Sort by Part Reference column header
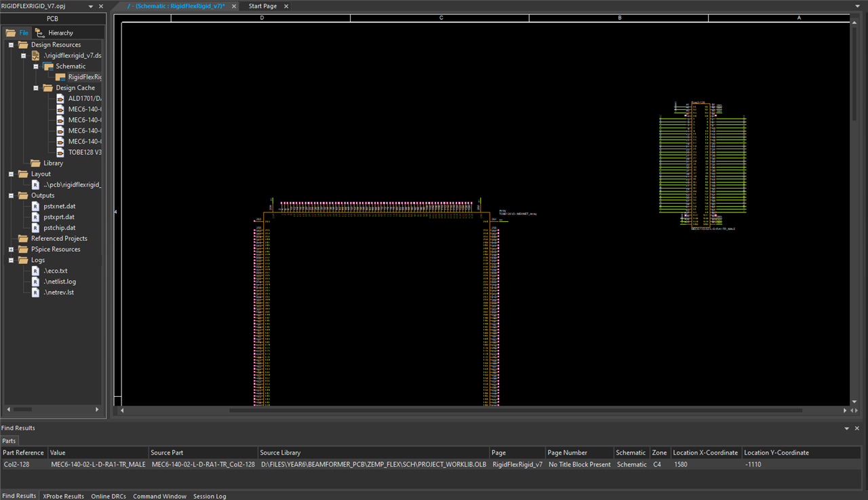This screenshot has width=868, height=500. pyautogui.click(x=24, y=453)
